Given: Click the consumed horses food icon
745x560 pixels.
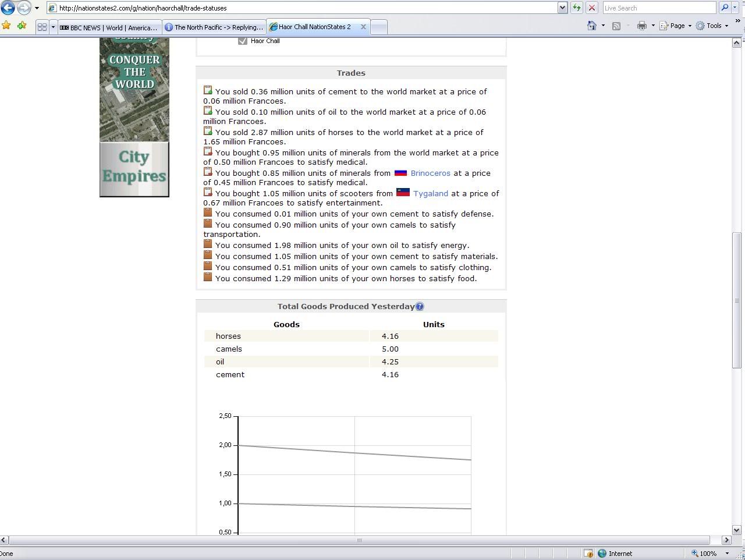Looking at the screenshot, I should (x=208, y=277).
